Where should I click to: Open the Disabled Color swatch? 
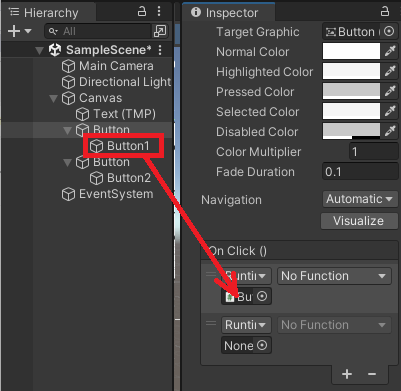[x=351, y=131]
